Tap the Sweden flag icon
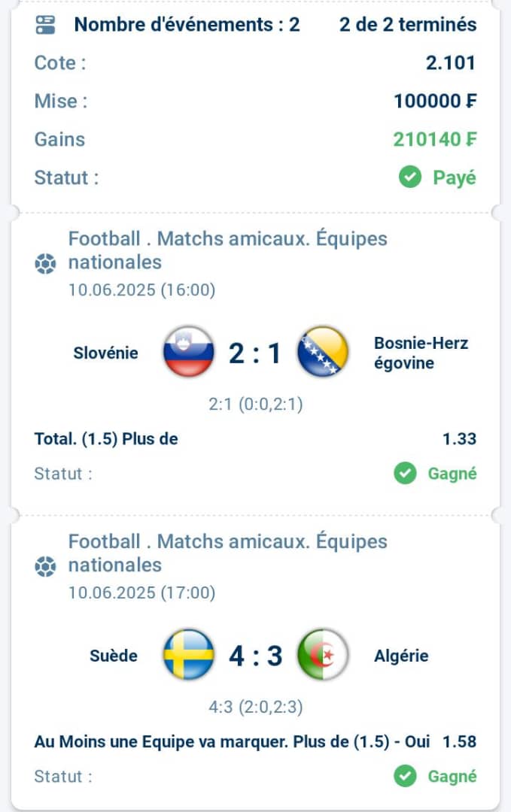The image size is (511, 812). 189,655
